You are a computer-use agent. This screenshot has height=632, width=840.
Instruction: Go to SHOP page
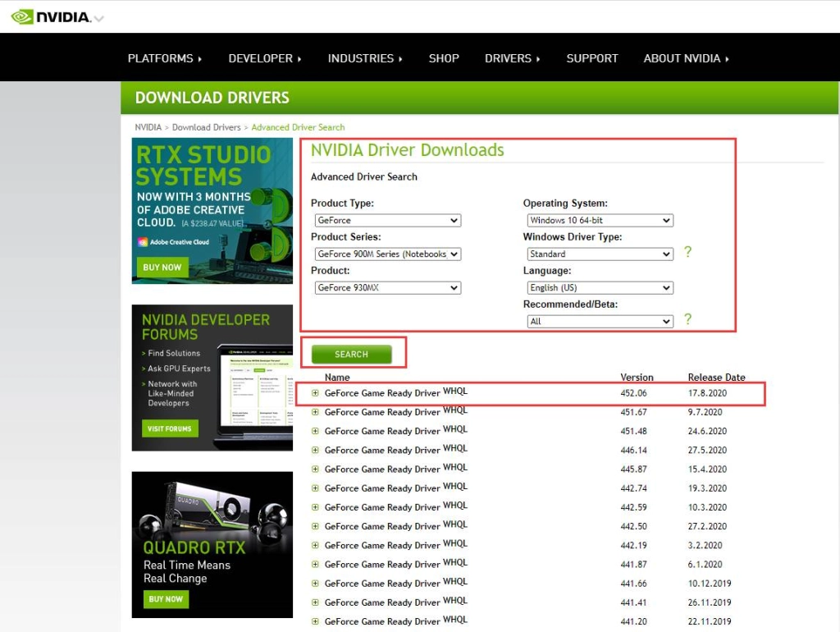pos(444,58)
